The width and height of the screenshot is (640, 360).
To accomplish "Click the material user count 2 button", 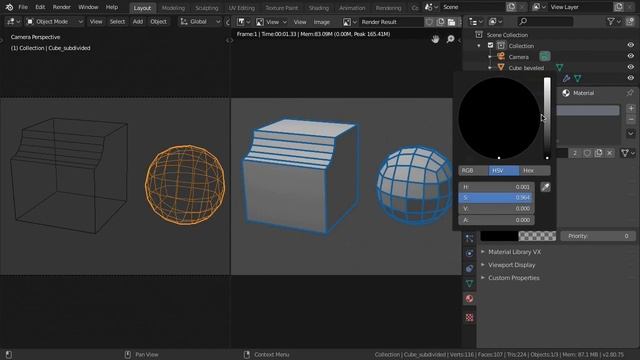I will [575, 153].
